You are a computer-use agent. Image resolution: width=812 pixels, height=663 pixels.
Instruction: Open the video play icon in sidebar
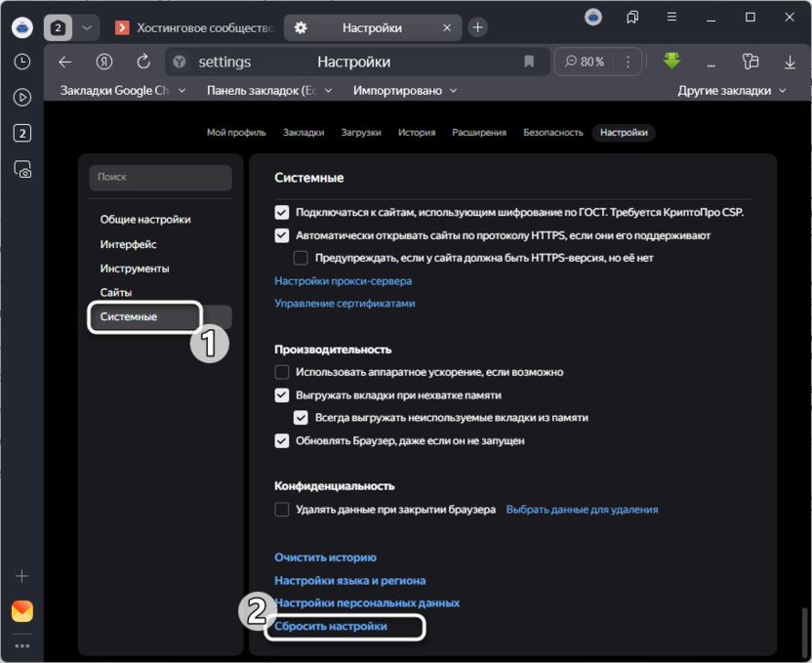click(22, 98)
